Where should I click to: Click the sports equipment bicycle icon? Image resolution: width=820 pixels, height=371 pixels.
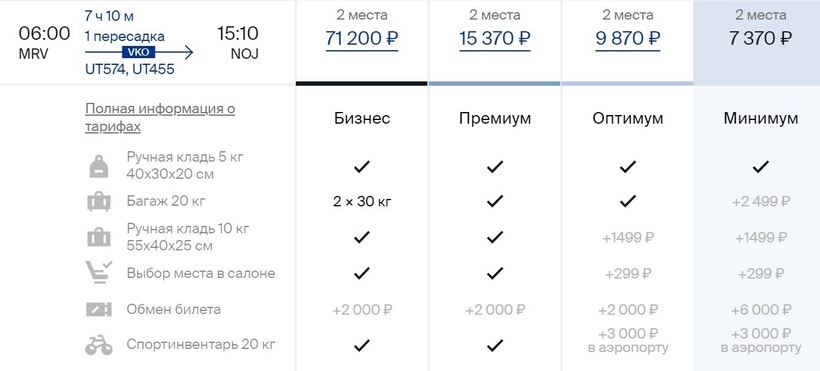click(98, 345)
